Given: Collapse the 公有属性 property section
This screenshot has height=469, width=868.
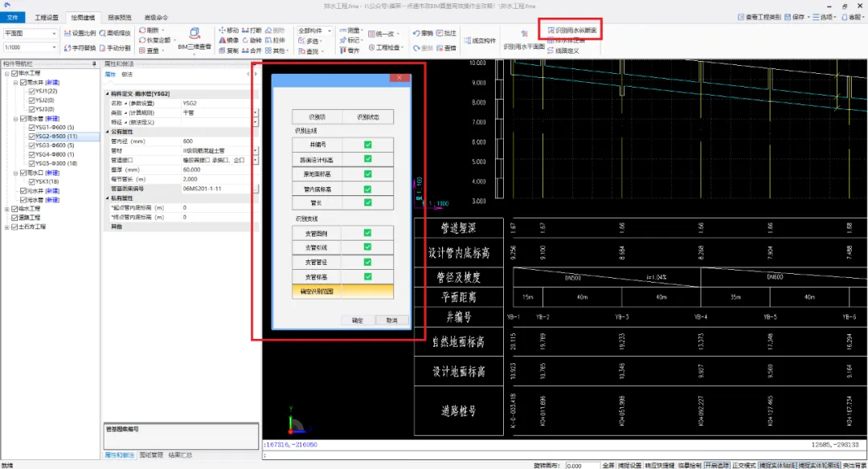Looking at the screenshot, I should point(108,132).
